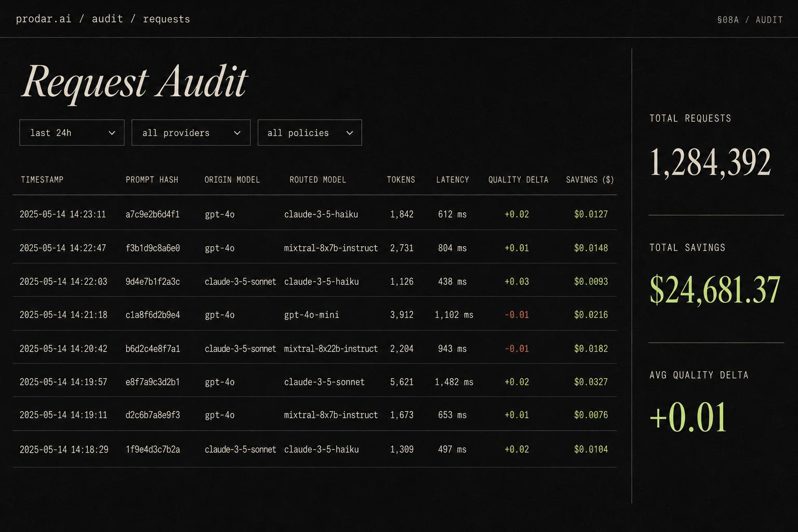This screenshot has width=798, height=532.
Task: Open the all policies filter dropdown
Action: pyautogui.click(x=310, y=132)
